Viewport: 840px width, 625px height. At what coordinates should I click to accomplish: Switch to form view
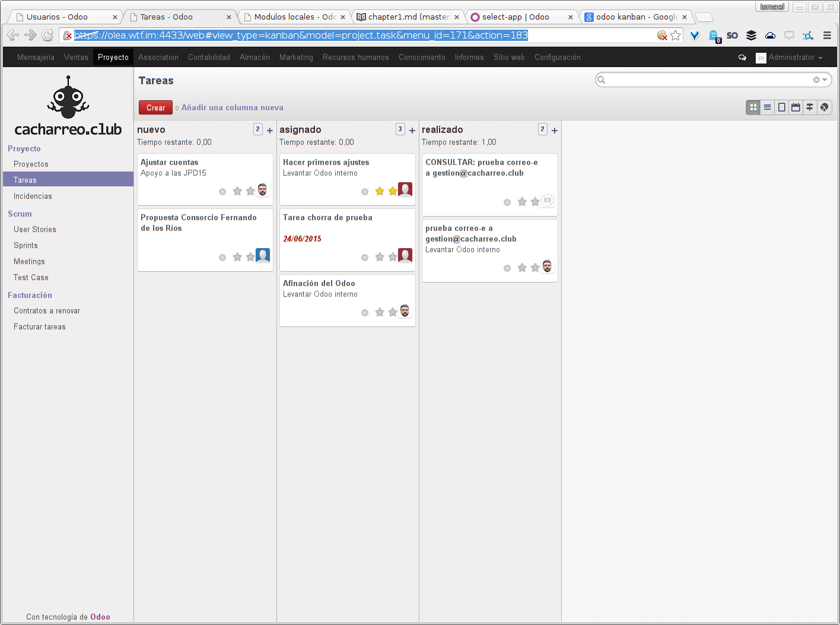(781, 107)
